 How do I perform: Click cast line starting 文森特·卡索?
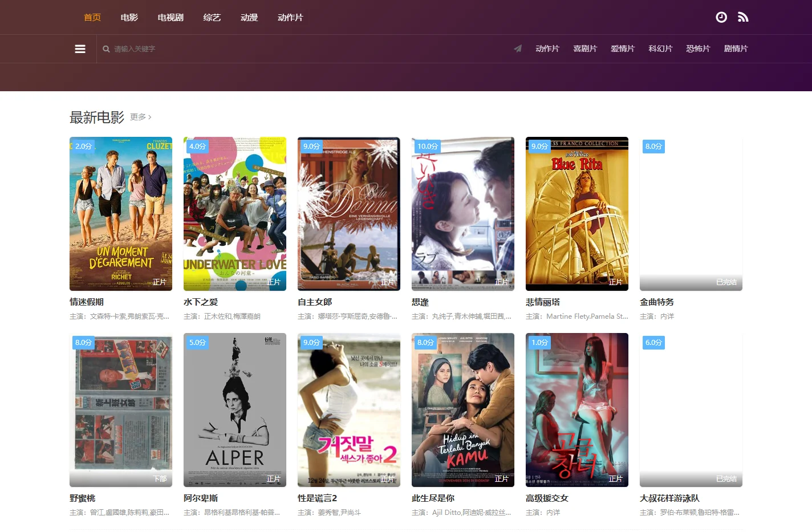tap(120, 316)
